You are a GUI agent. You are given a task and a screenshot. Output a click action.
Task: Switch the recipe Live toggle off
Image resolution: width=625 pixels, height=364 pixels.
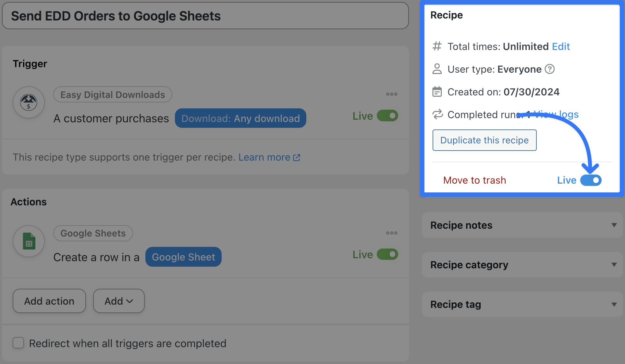coord(591,180)
